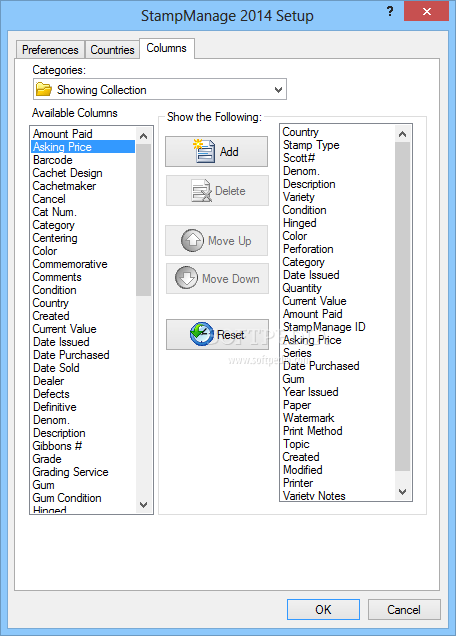The height and width of the screenshot is (636, 456).
Task: Select Gum Condition in Available Columns
Action: (x=83, y=498)
